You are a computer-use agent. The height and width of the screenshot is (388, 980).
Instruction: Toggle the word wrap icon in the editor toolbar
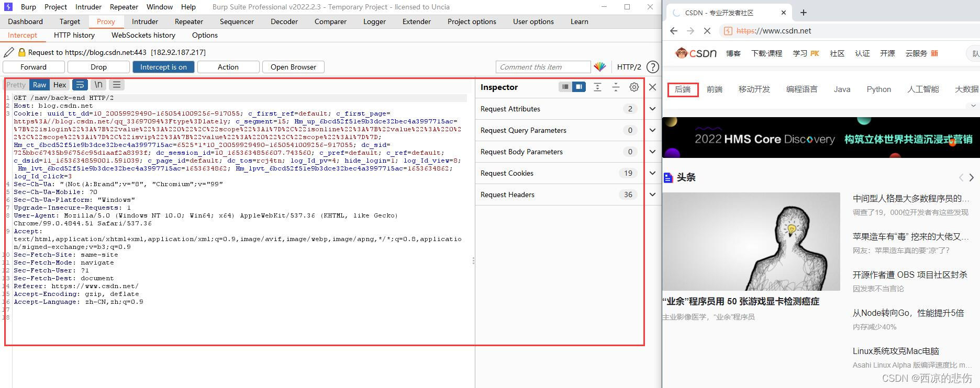pyautogui.click(x=80, y=85)
